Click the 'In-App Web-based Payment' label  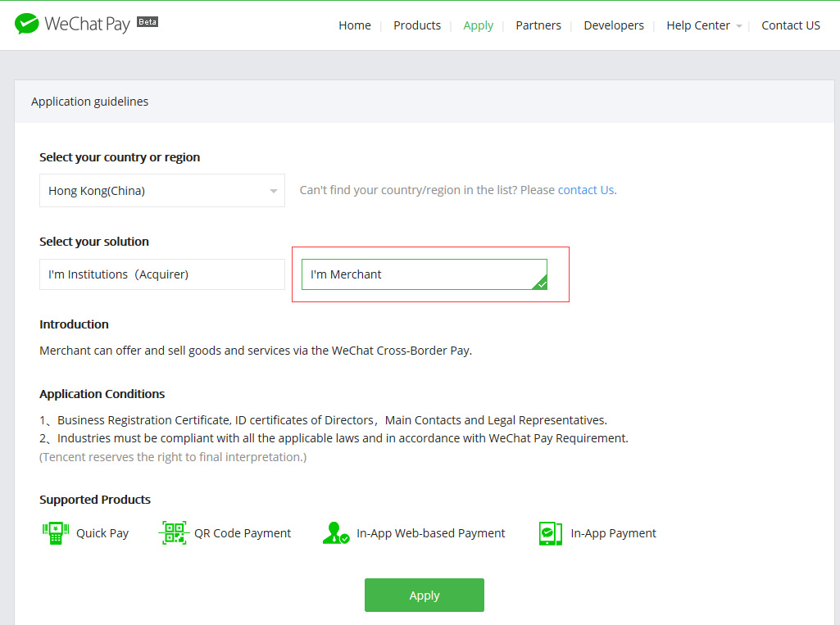pos(431,533)
